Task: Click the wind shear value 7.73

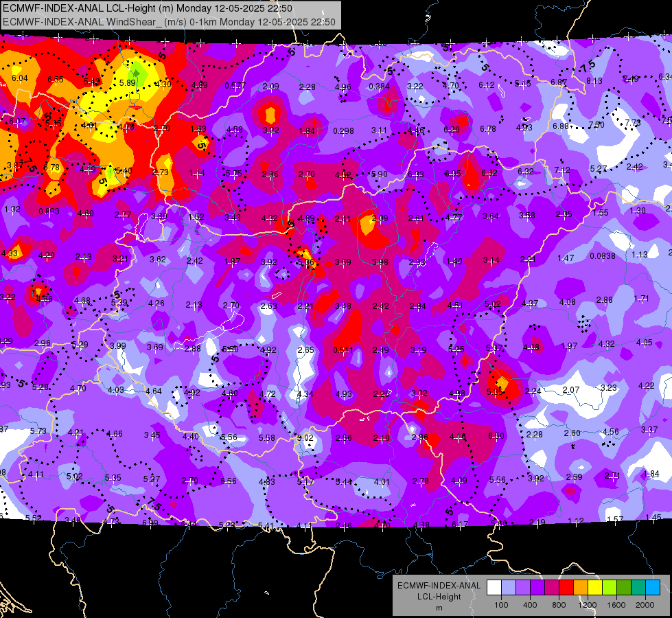Action: 633,122
